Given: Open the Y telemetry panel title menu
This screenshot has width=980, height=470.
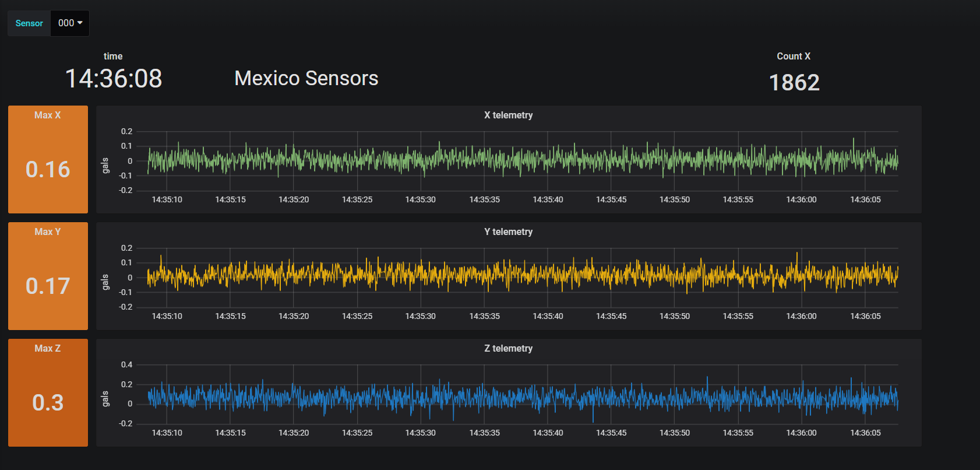Looking at the screenshot, I should point(508,232).
